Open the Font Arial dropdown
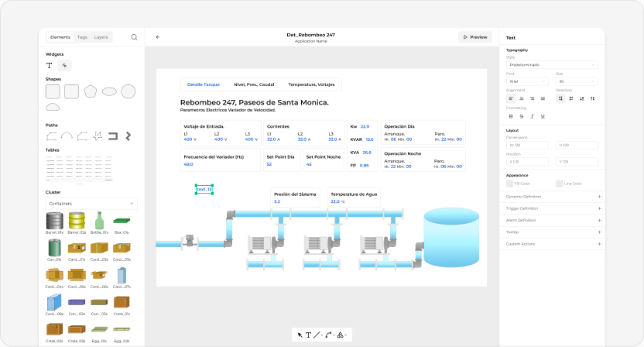This screenshot has height=347, width=644. (x=527, y=81)
